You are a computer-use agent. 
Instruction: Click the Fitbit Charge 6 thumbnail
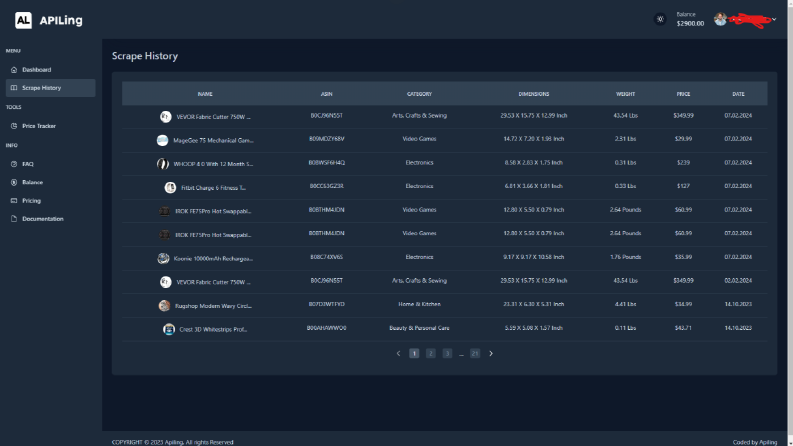tap(170, 188)
